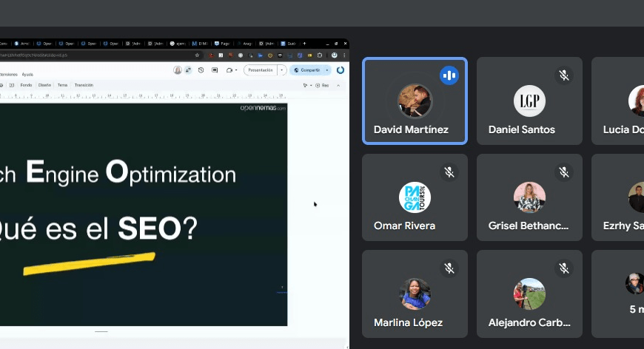Open the comments icon in Slides
The image size is (644, 349).
pos(215,70)
